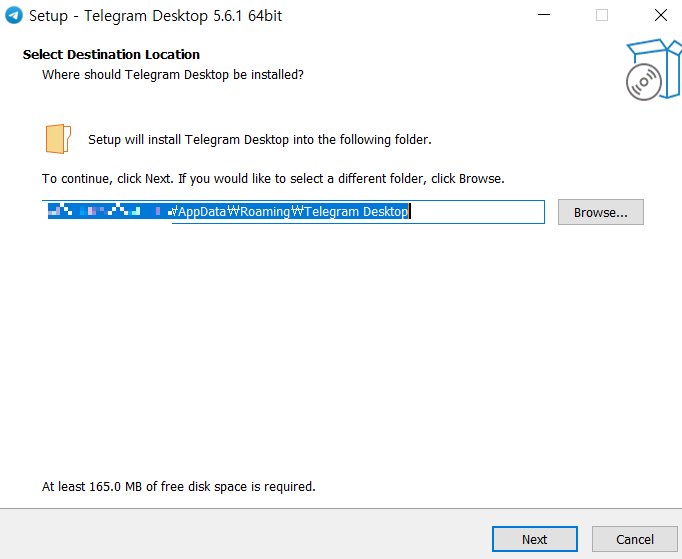Screen dimensions: 682x559
Task: Click the disabled maximize button
Action: click(x=602, y=15)
